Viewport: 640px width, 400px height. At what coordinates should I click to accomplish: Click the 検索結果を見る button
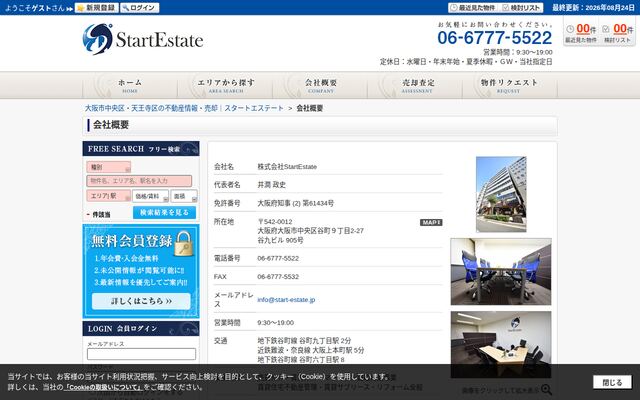164,213
